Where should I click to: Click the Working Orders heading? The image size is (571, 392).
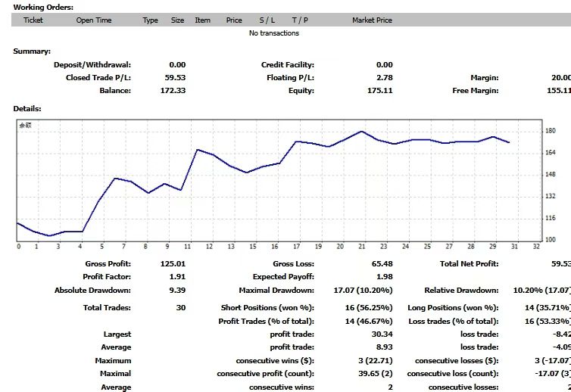tap(43, 8)
